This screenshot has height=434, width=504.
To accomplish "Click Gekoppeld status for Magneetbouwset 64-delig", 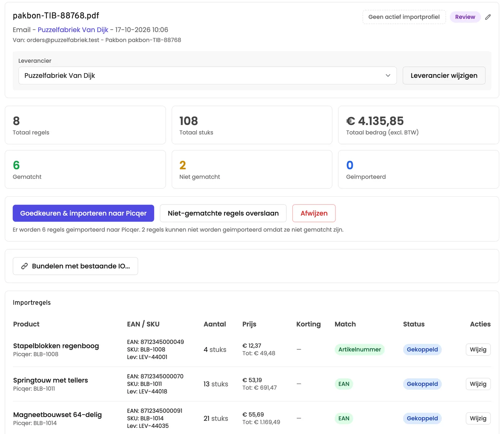I will [x=422, y=419].
